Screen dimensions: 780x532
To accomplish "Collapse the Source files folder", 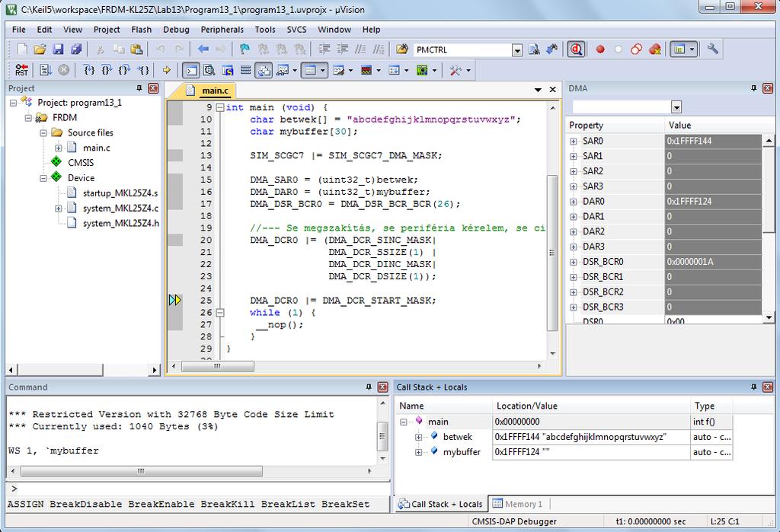I will click(x=43, y=132).
